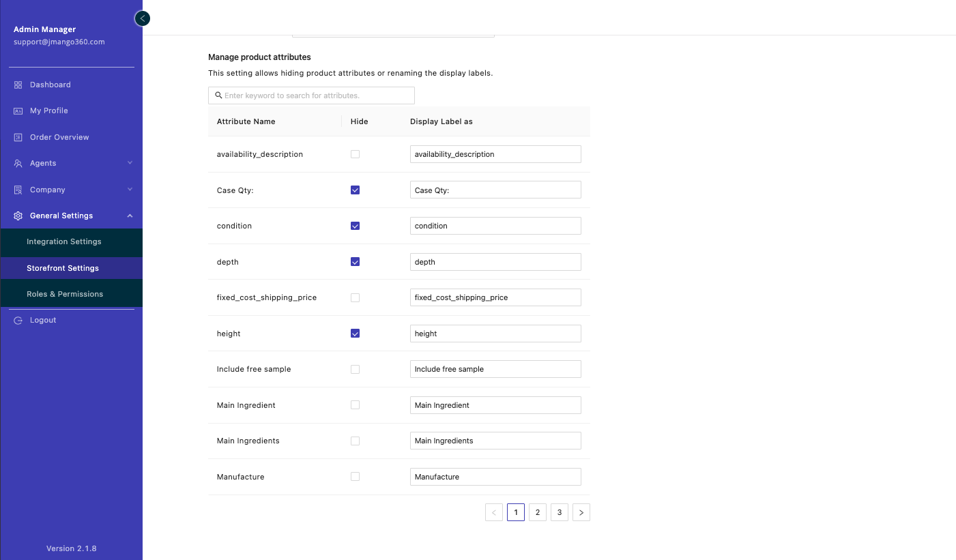Click the Logout arrow icon

18,321
